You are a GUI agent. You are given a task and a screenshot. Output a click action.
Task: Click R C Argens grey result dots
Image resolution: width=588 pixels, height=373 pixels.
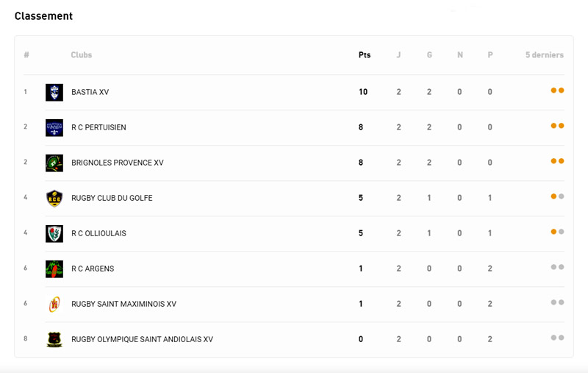[x=557, y=267]
